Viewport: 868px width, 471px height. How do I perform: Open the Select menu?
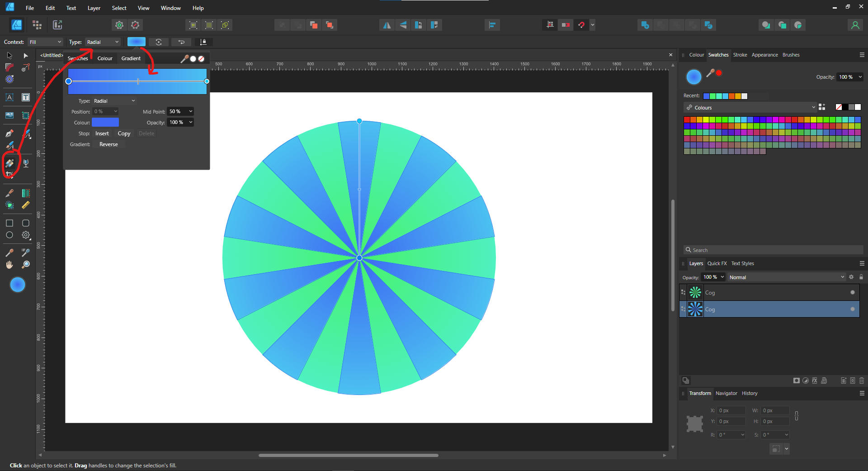pyautogui.click(x=119, y=8)
